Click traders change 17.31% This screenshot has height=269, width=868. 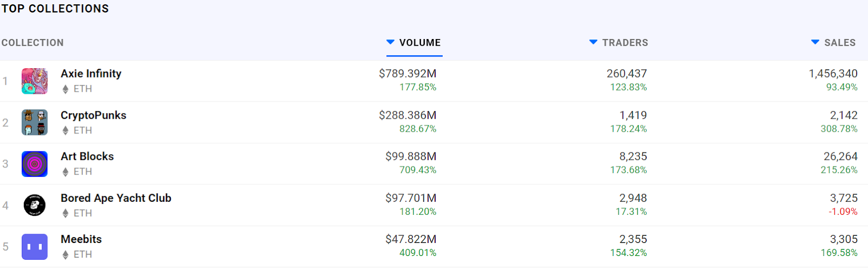(x=631, y=212)
